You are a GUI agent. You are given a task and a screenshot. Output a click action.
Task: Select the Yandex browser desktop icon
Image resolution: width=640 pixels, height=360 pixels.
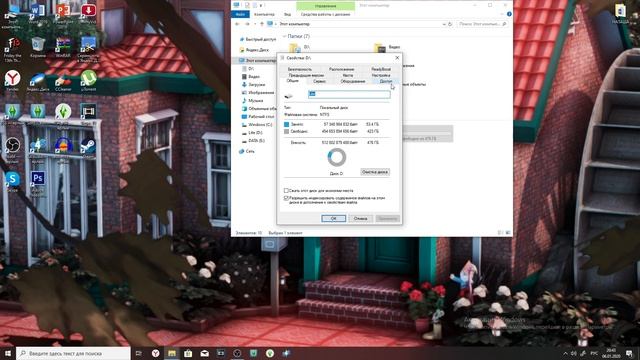point(13,80)
